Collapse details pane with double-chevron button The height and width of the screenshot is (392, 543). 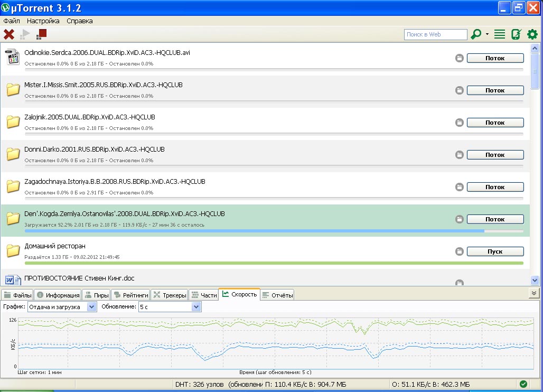click(534, 293)
